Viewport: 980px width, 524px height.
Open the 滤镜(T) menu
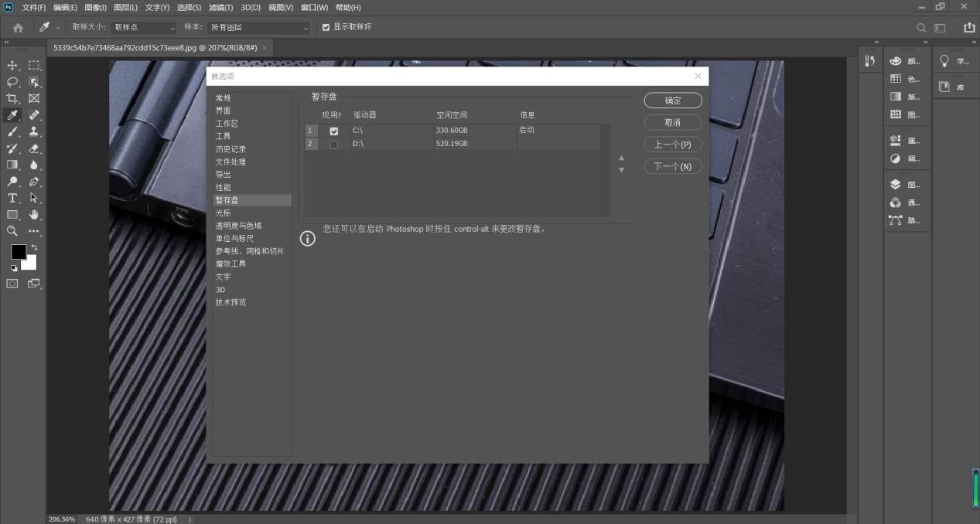[x=220, y=7]
